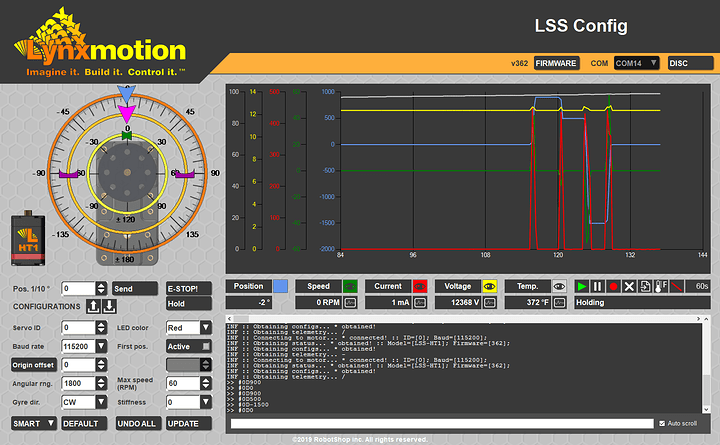Click the Max speed 60 field
The width and height of the screenshot is (720, 445).
click(x=183, y=383)
